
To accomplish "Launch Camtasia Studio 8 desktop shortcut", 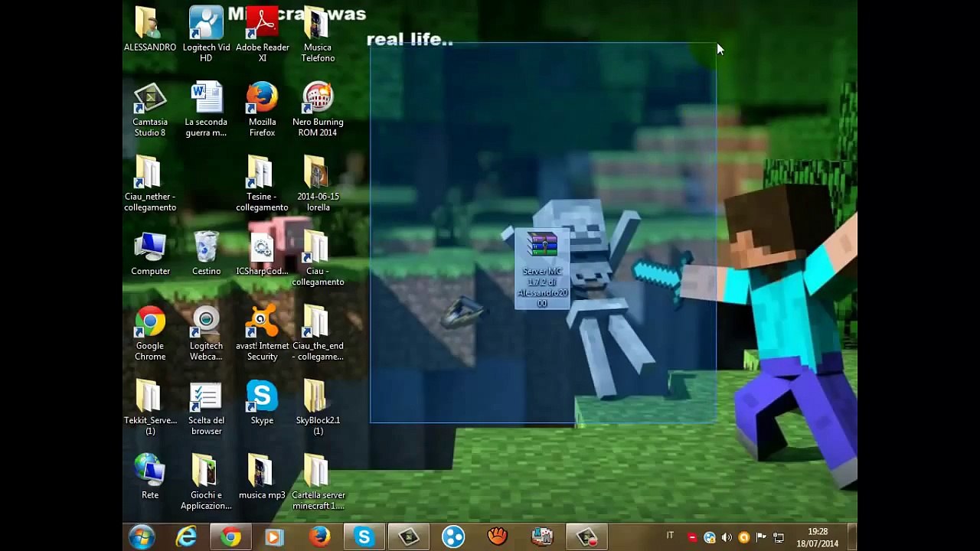I will coord(149,109).
